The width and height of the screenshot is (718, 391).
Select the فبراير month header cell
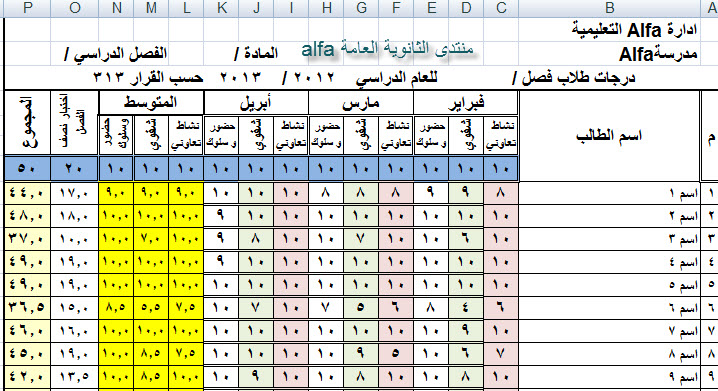pos(466,103)
